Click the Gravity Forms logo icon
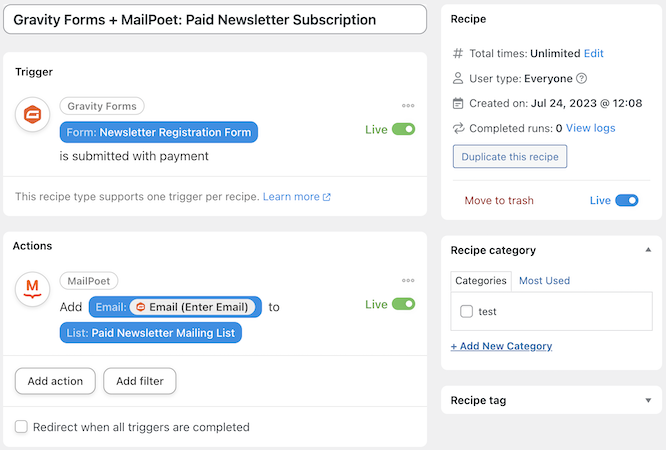This screenshot has width=666, height=450. click(x=32, y=114)
